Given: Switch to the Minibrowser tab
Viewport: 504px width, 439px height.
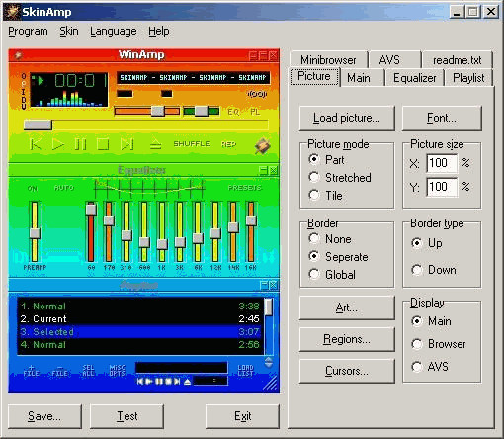Looking at the screenshot, I should [328, 60].
